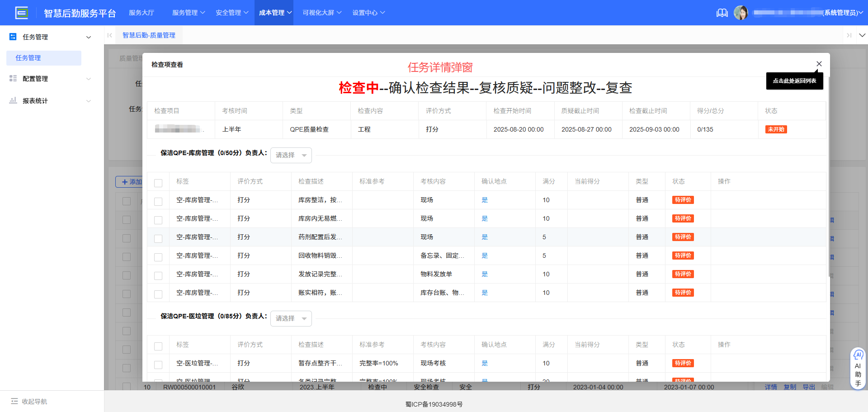
Task: Switch to the 智慧后勤-质量管理 tab
Action: coord(149,35)
